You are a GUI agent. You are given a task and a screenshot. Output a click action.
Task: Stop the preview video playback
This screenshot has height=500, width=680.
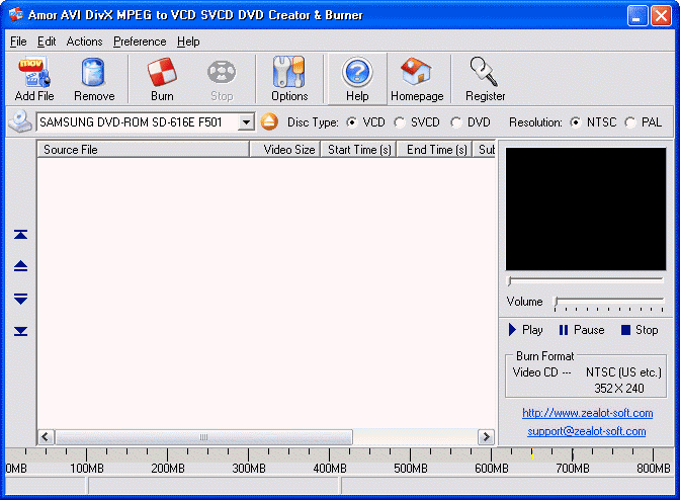(640, 330)
